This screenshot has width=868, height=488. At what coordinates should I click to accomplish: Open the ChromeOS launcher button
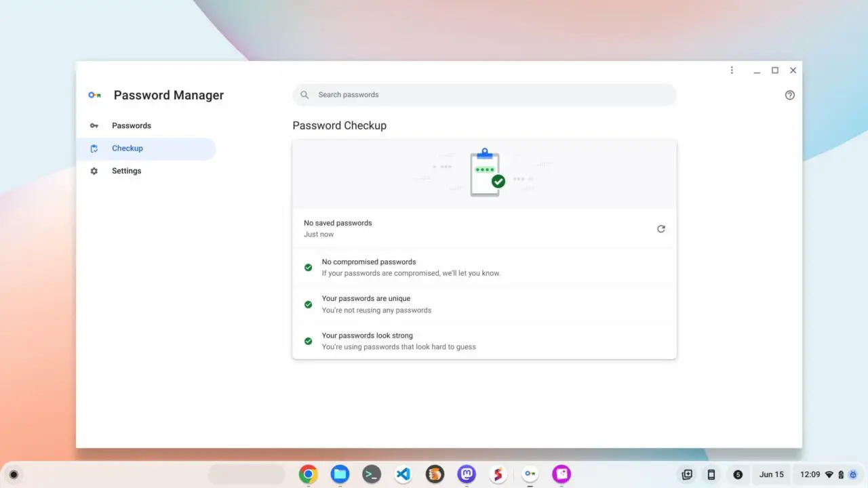coord(13,474)
